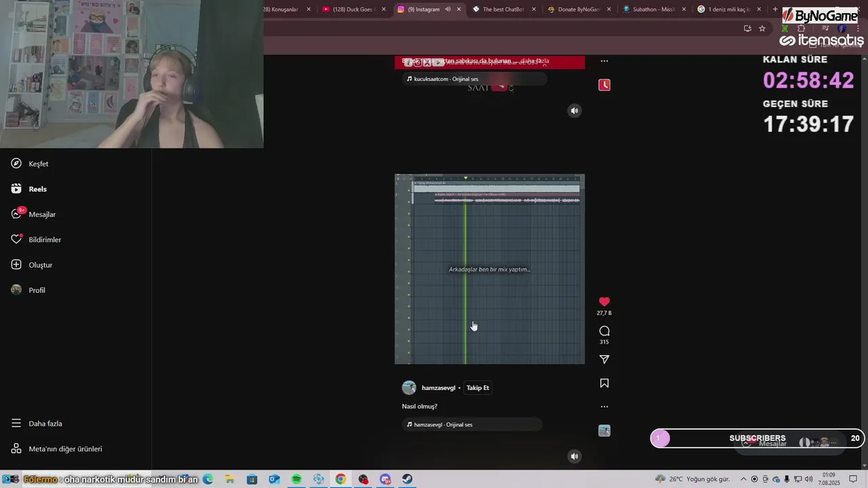The height and width of the screenshot is (488, 868).
Task: Mute Instagram tab via speaker icon
Action: pos(448,9)
